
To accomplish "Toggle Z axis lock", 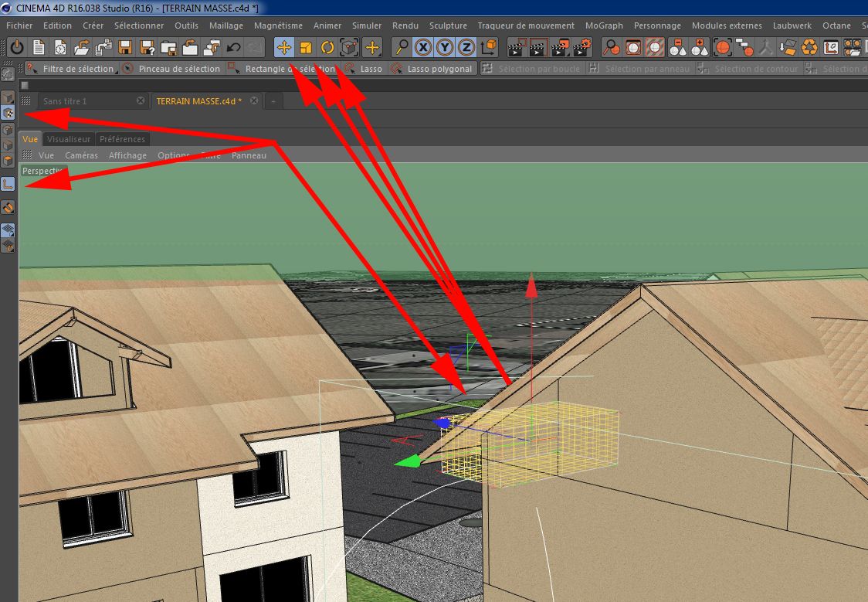I will [466, 48].
